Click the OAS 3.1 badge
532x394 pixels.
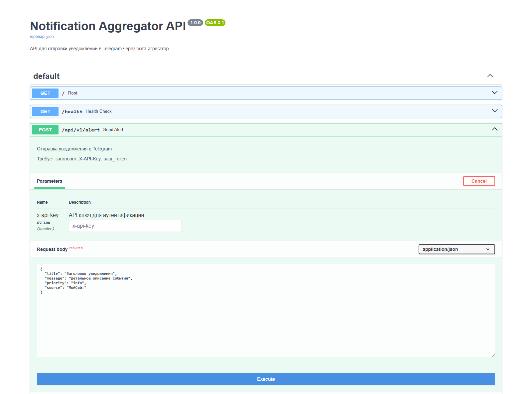[215, 23]
